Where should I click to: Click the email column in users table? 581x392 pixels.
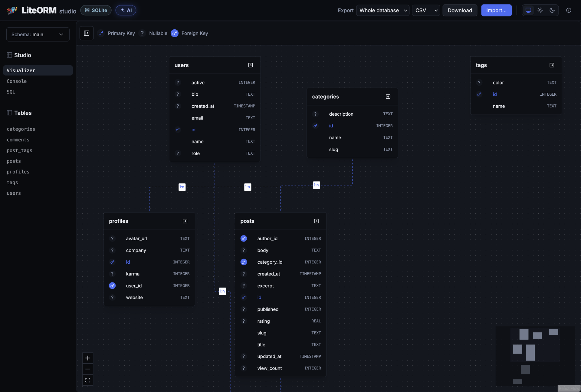pos(215,118)
